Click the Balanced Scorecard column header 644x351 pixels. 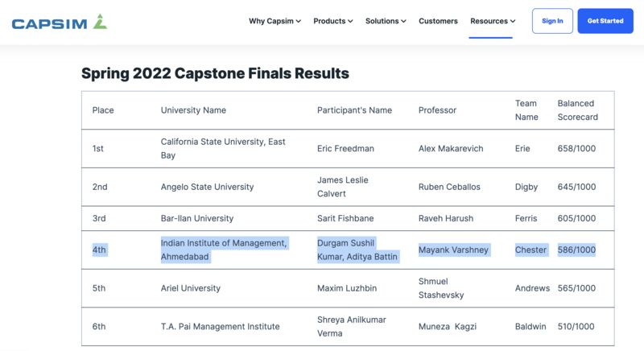[x=577, y=110]
